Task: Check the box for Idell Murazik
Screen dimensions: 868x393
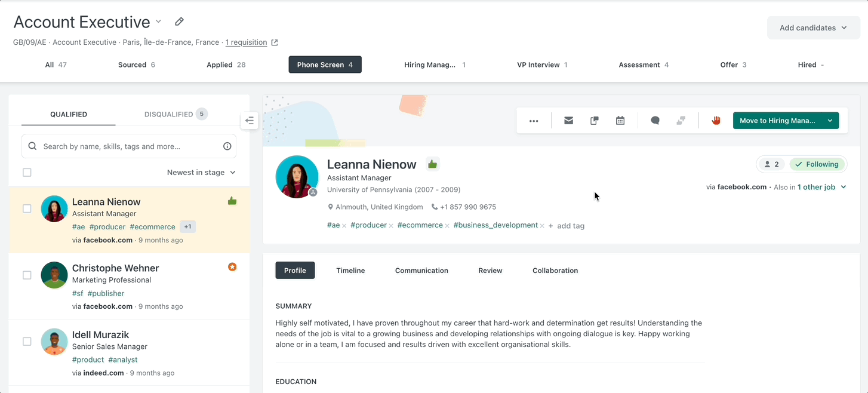Action: coord(27,342)
